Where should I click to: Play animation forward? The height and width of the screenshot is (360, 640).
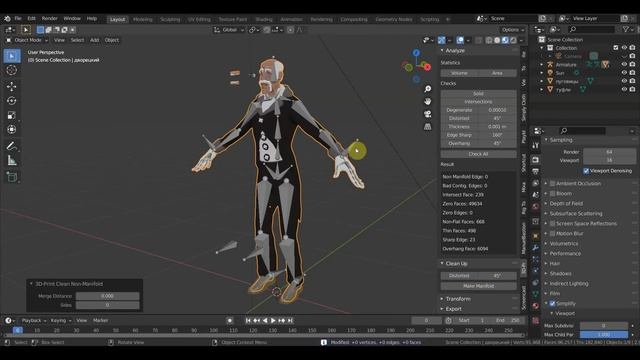tap(273, 321)
